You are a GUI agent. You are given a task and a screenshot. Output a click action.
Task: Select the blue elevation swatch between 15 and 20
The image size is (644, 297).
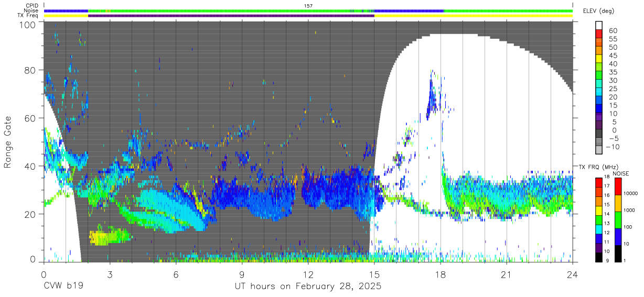point(599,101)
